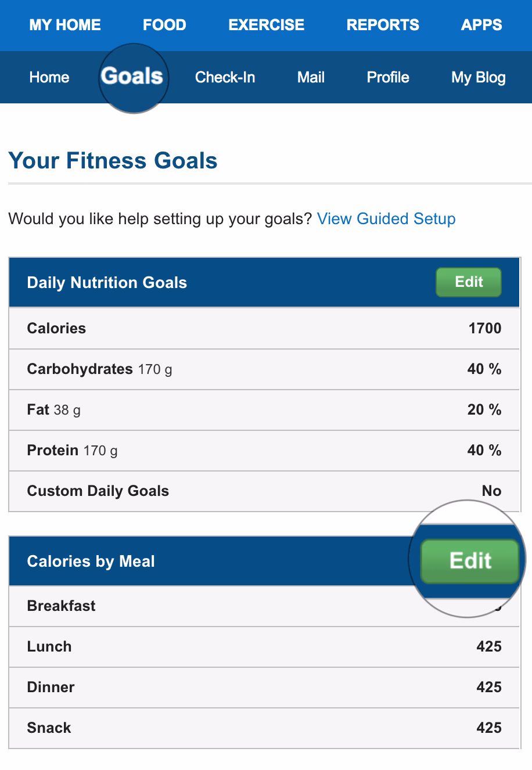Open the Check-In tab
The width and height of the screenshot is (532, 770).
(x=225, y=77)
